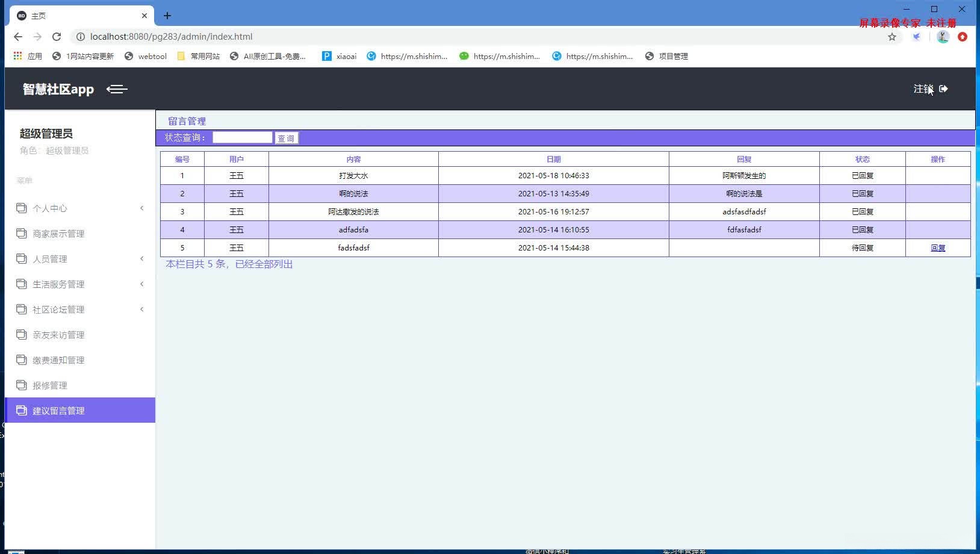This screenshot has width=980, height=554.
Task: Open the AI原创工具 bookmark
Action: [268, 56]
